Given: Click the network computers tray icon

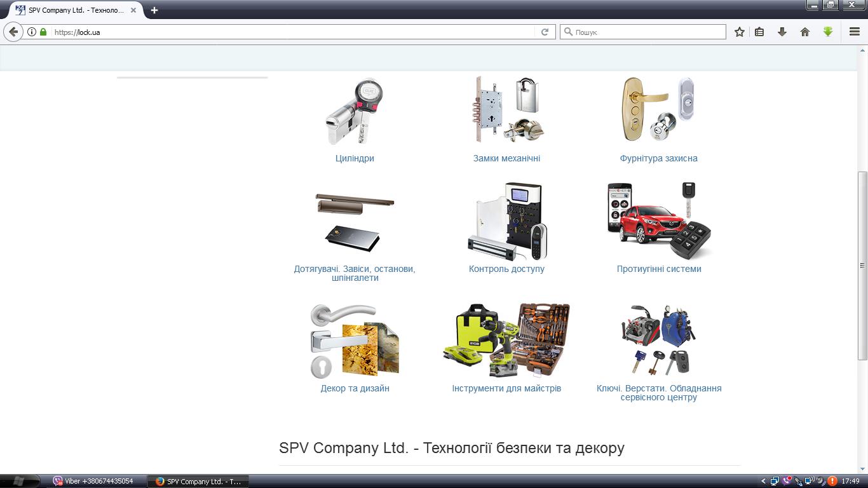Looking at the screenshot, I should [775, 482].
